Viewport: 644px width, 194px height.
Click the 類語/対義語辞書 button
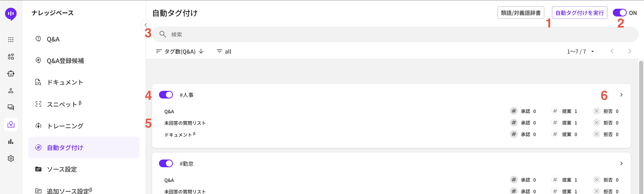[521, 13]
